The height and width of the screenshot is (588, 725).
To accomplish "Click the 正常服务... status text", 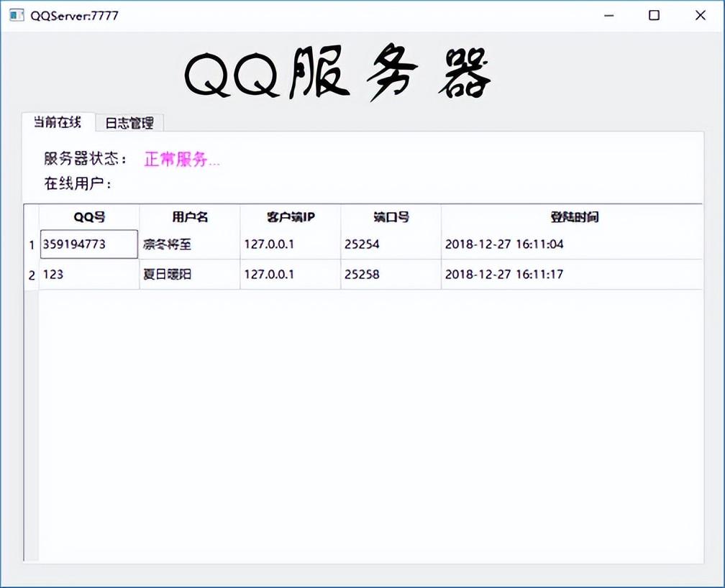I will click(182, 160).
